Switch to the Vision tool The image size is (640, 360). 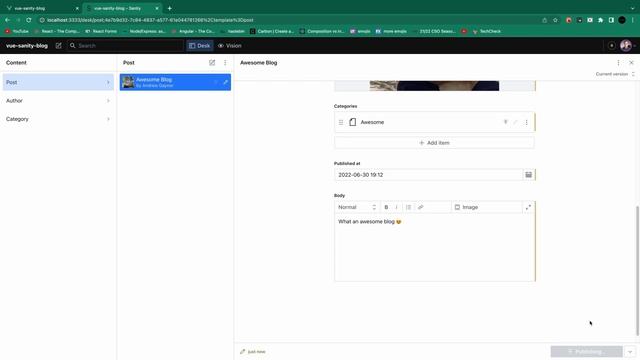[229, 46]
